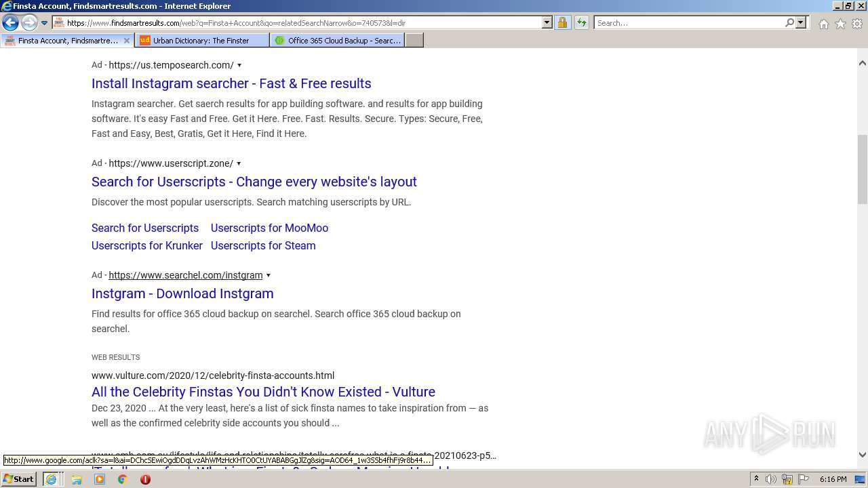Open Google Chrome taskbar icon
The width and height of the screenshot is (868, 488).
[x=122, y=479]
